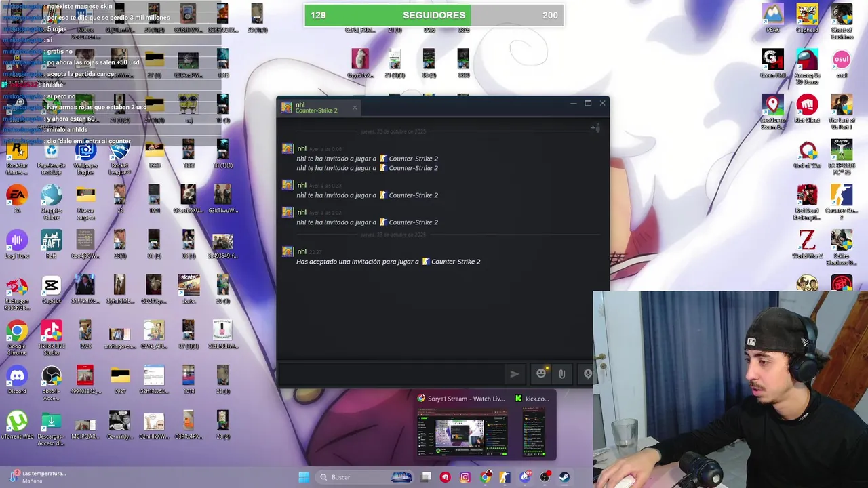Switch to Sorye1 Stream Chrome window preview
Screen dimensions: 868x488
pos(462,426)
